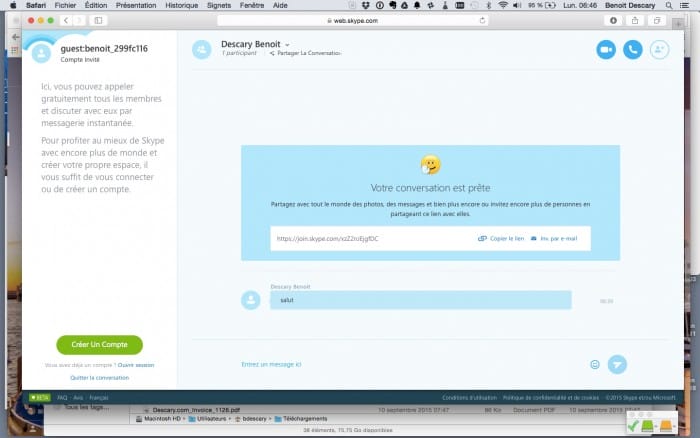Select Descary.com_Invoice_1126.pdf in Finder window
Viewport: 700px width, 438px height.
[196, 410]
